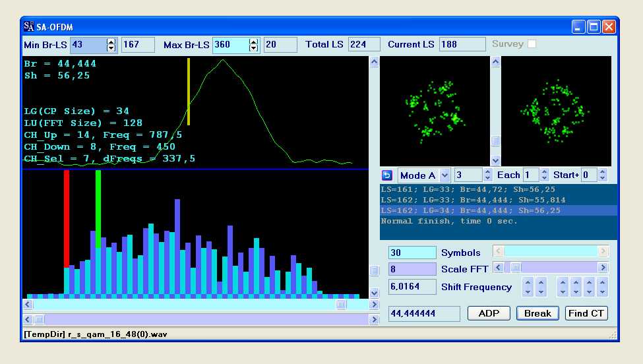Screen dimensions: 643x364
Task: Click the yellow marker line on the spectrum
Action: (x=189, y=92)
